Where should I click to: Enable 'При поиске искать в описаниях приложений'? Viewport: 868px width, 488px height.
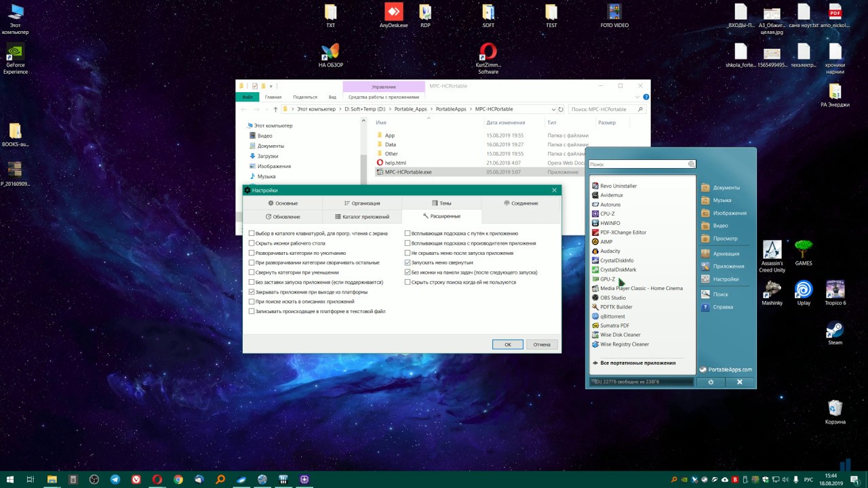click(x=252, y=301)
